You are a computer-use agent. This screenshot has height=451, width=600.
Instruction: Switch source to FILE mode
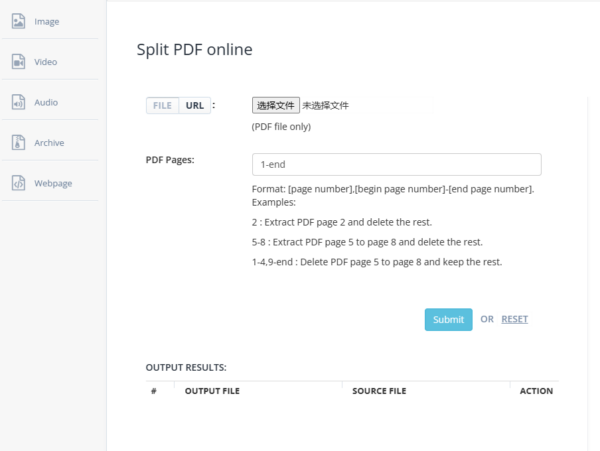click(163, 105)
